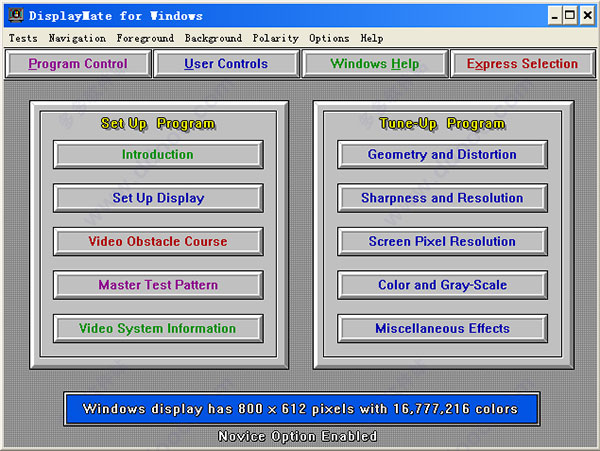Image resolution: width=600 pixels, height=451 pixels.
Task: Click the Novice Option Enabled text
Action: [298, 436]
